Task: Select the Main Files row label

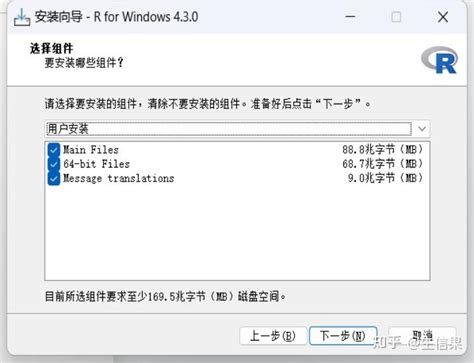Action: coord(91,150)
